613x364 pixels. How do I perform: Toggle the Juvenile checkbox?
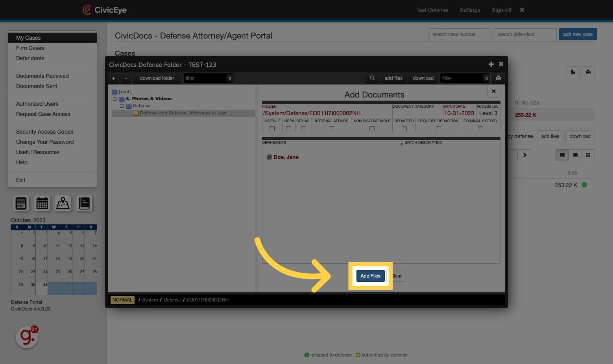pos(272,129)
